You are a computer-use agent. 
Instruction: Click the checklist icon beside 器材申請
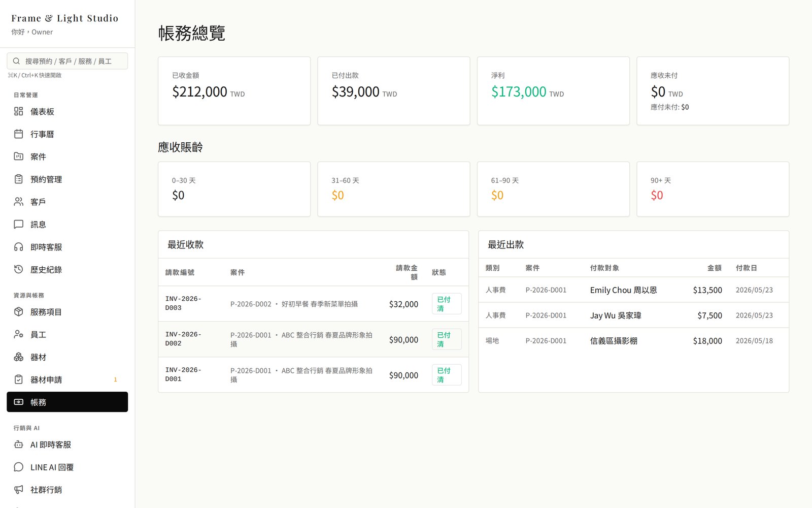point(19,379)
